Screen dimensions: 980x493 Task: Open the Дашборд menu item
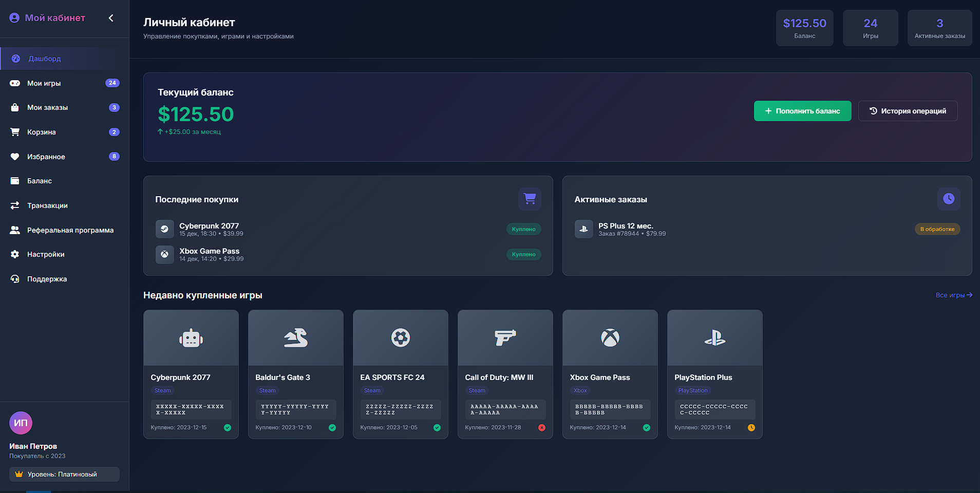click(x=65, y=59)
